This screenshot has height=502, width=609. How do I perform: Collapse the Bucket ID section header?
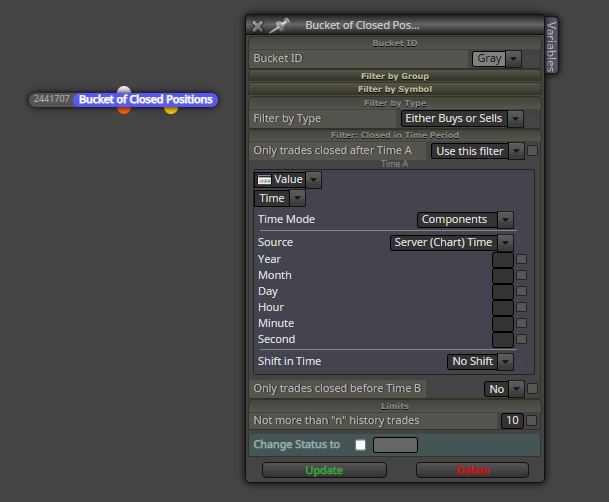pyautogui.click(x=395, y=43)
